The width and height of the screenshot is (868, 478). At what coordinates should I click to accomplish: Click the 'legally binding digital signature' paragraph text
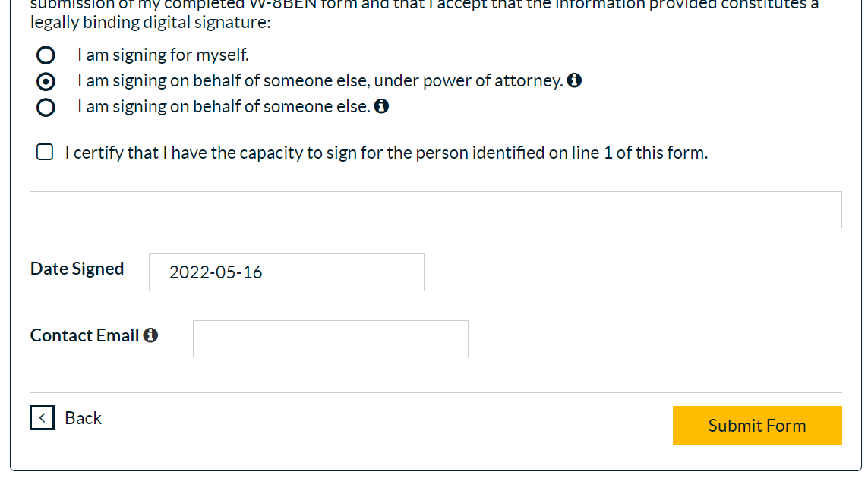click(x=150, y=22)
